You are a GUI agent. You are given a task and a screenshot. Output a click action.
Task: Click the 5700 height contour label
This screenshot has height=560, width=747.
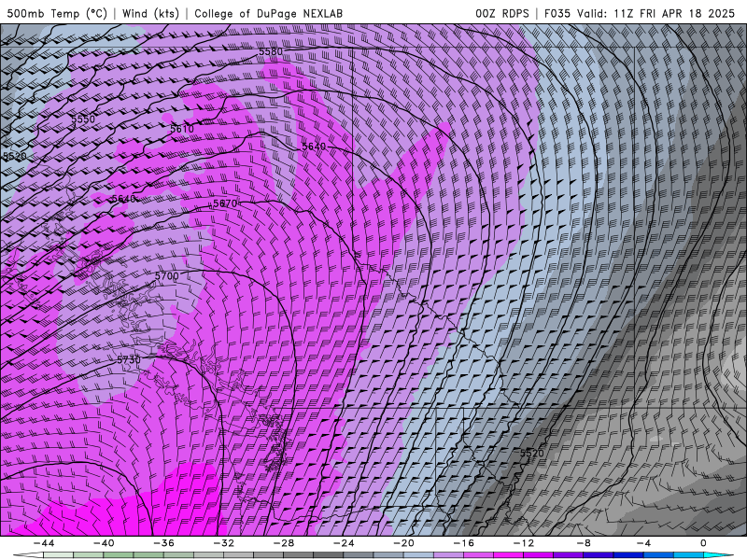[x=167, y=276]
